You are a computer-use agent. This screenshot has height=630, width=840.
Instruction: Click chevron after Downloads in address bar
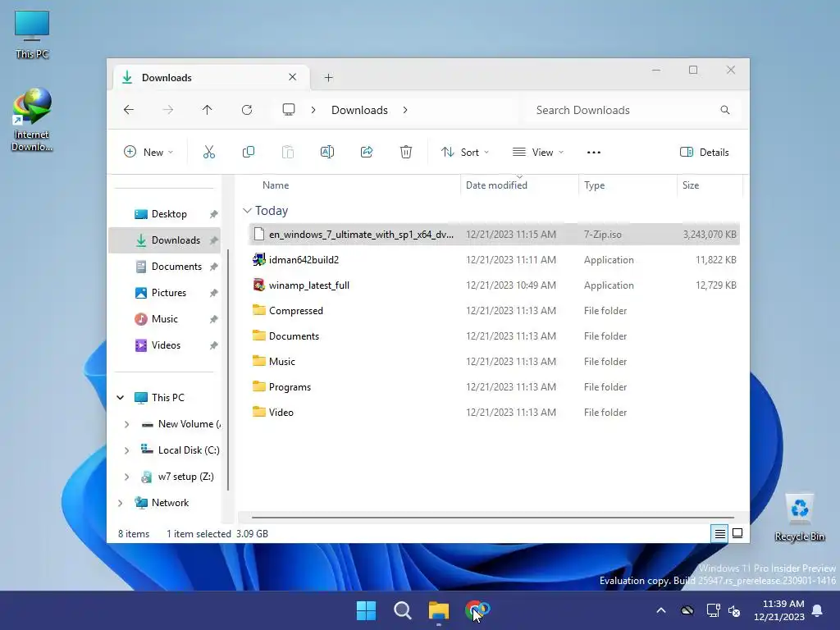[405, 110]
